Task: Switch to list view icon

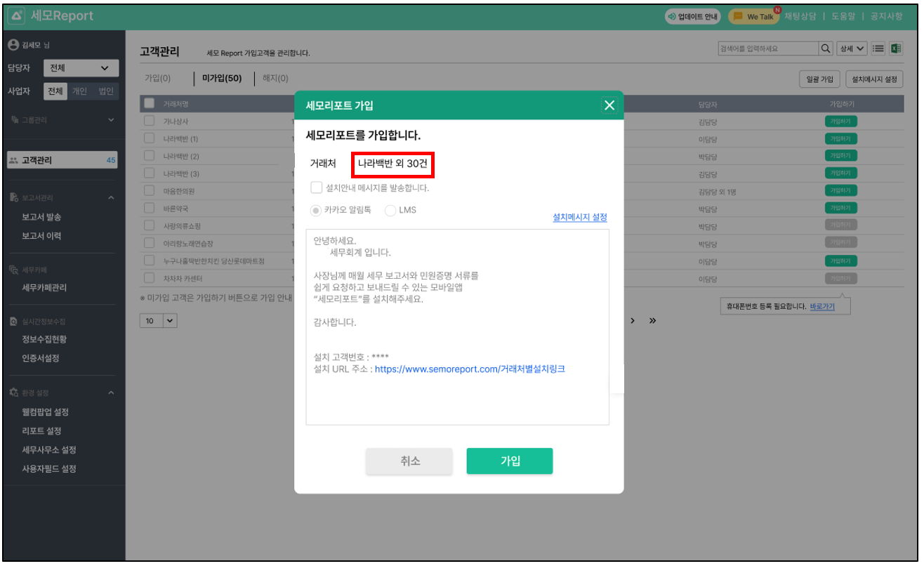Action: click(878, 48)
